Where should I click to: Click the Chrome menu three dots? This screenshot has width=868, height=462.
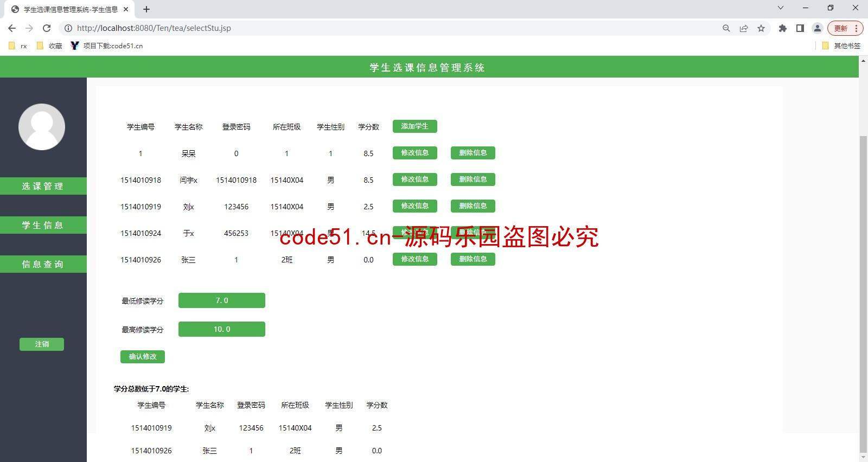(857, 28)
